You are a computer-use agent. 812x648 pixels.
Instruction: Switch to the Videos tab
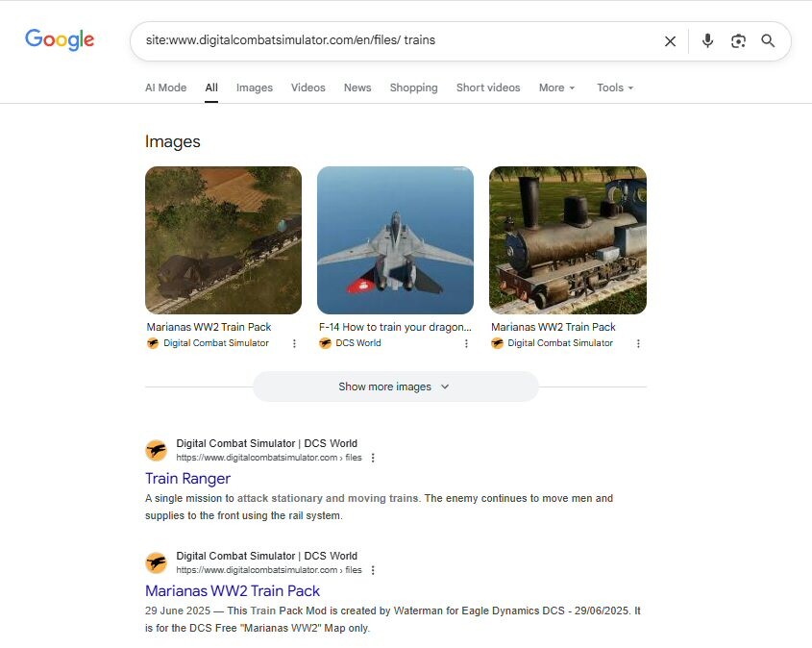pyautogui.click(x=308, y=87)
